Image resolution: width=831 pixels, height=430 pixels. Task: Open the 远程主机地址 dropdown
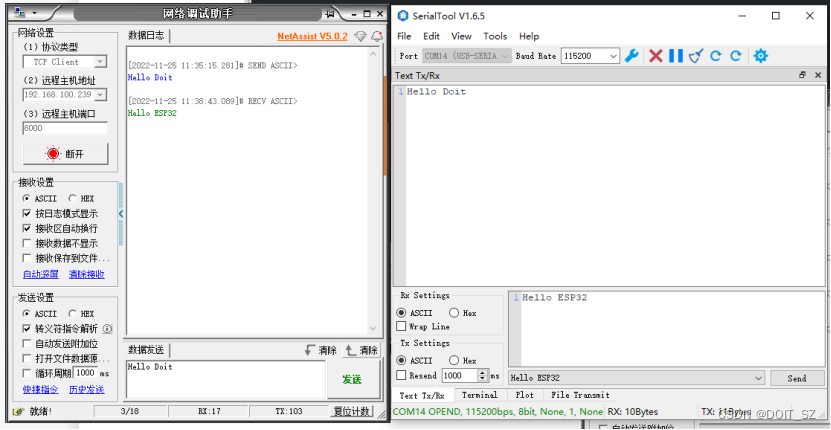pyautogui.click(x=100, y=95)
